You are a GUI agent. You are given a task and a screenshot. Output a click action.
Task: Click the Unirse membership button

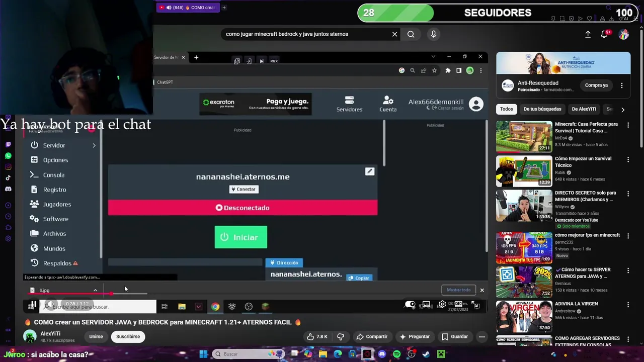96,336
